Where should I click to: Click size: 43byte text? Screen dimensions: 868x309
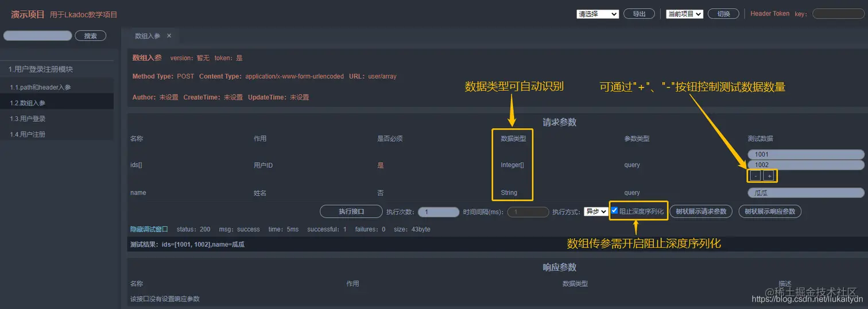coord(412,229)
